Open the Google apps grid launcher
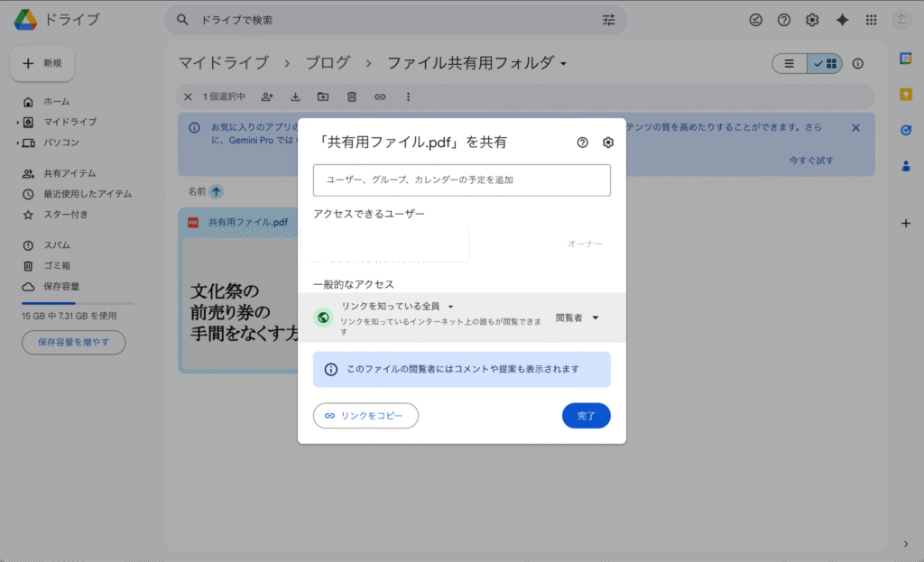This screenshot has height=562, width=924. click(871, 20)
